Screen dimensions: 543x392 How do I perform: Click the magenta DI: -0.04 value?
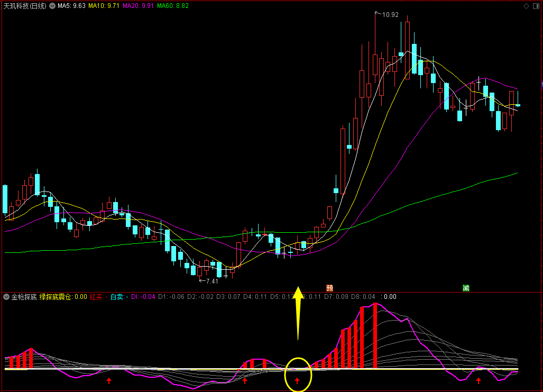[x=143, y=297]
